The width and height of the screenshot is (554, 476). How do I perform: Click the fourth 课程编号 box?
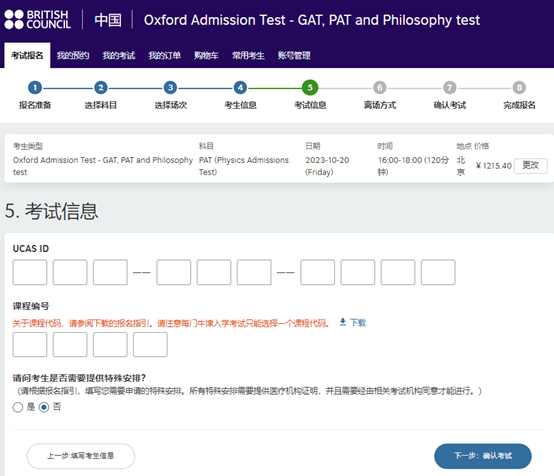150,344
